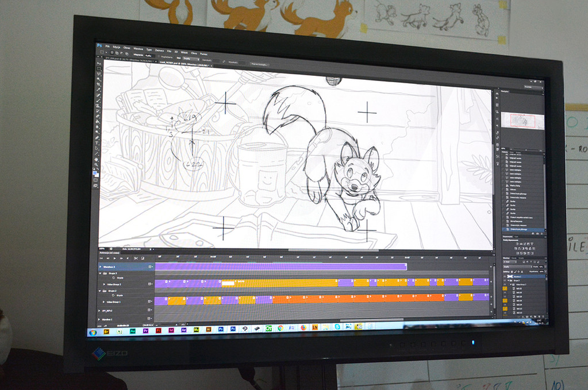The image size is (588, 390).
Task: Open the layer blend mode dropdown
Action: tap(517, 267)
